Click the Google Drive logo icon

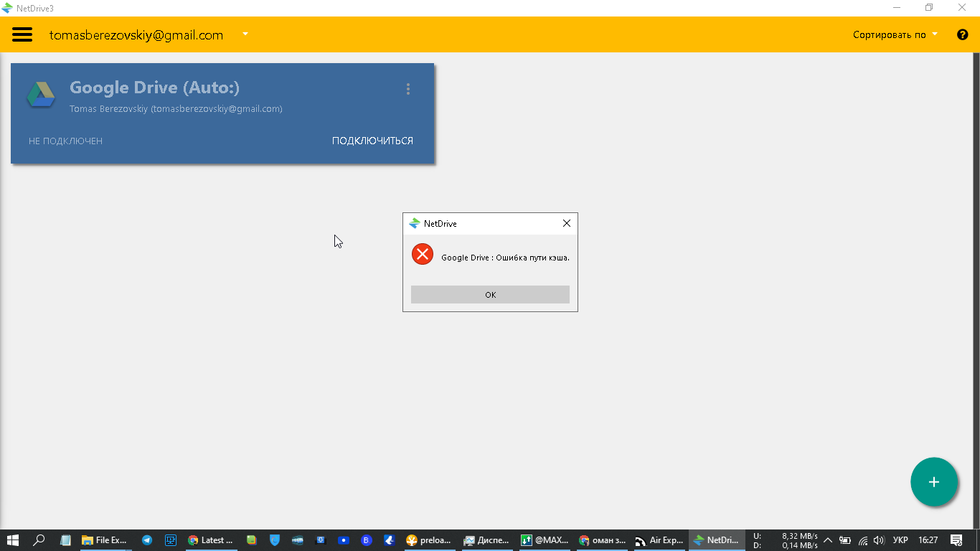pyautogui.click(x=41, y=95)
